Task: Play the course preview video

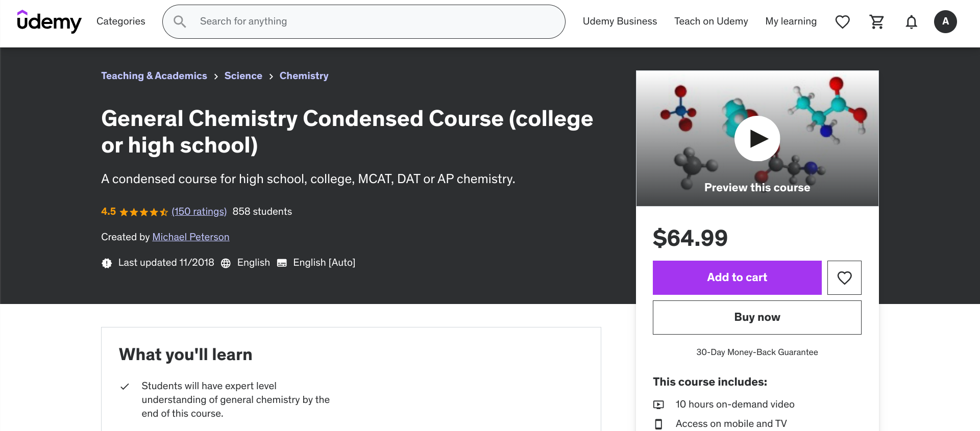Action: (757, 138)
